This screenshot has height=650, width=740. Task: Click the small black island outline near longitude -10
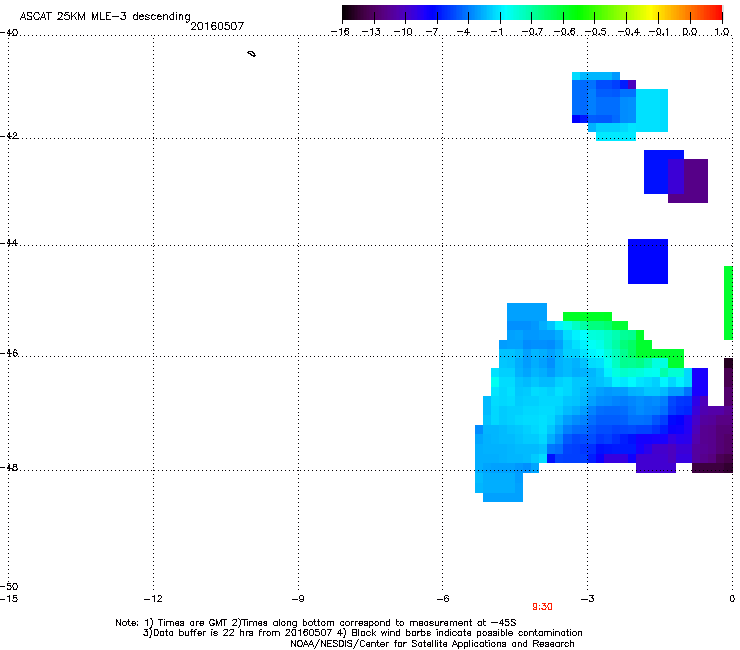[252, 54]
